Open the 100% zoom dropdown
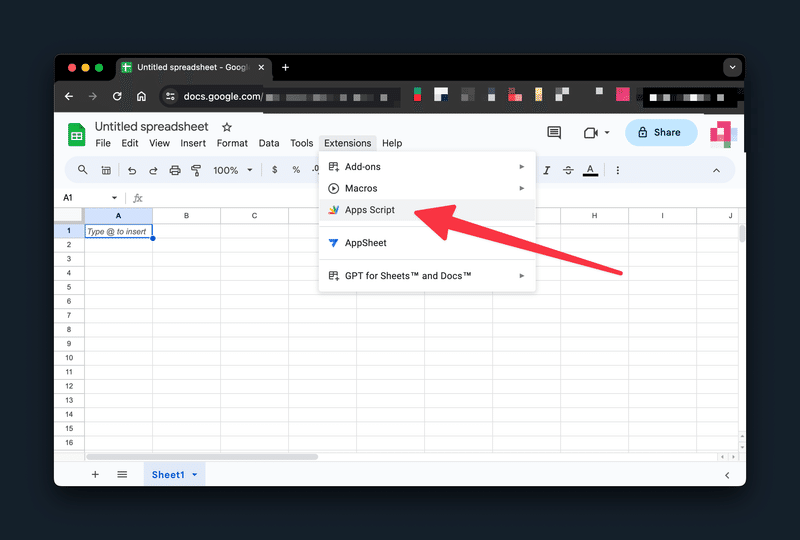This screenshot has width=800, height=540. tap(233, 170)
